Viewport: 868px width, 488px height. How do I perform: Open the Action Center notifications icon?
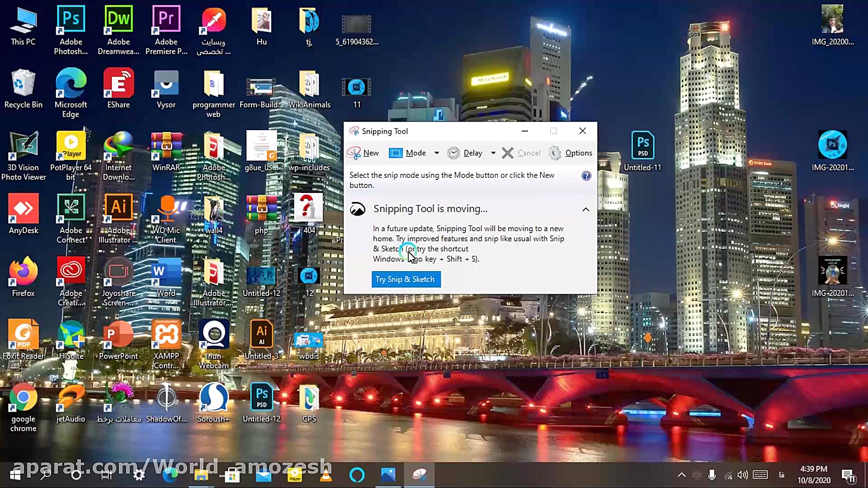(x=847, y=475)
